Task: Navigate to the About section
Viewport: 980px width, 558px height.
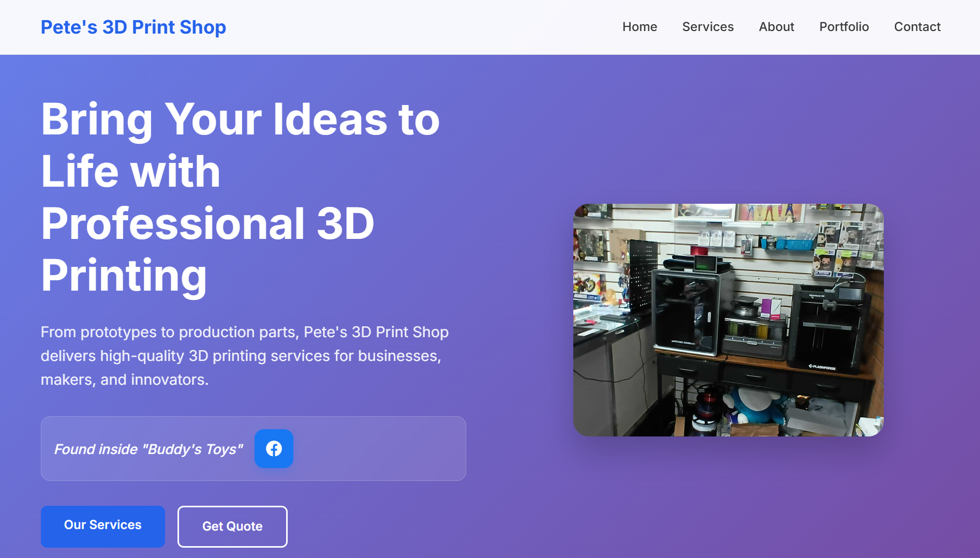Action: click(x=776, y=27)
